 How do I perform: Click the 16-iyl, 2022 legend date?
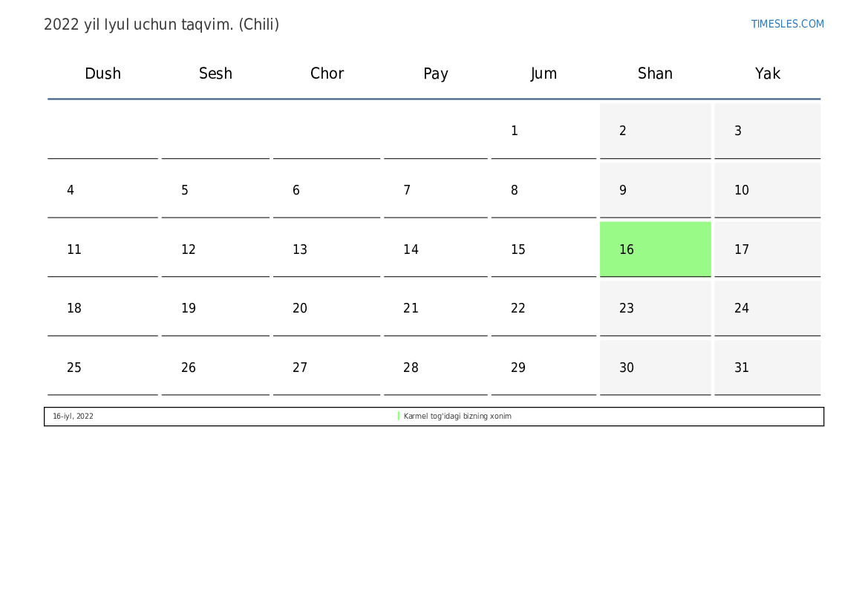click(73, 417)
